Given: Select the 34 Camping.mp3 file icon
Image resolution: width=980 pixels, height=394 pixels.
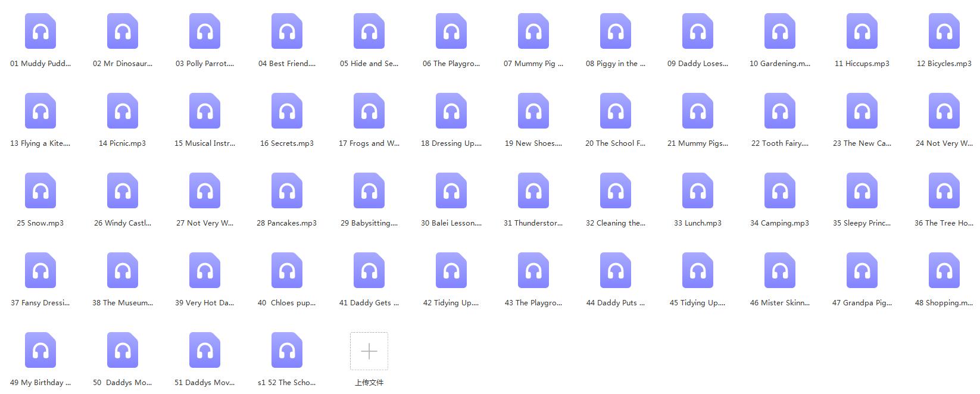Looking at the screenshot, I should [780, 190].
